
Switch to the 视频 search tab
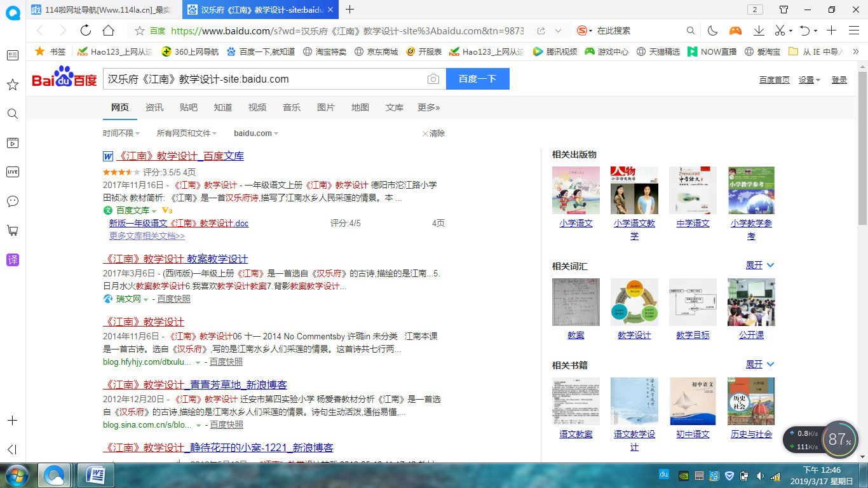(257, 107)
